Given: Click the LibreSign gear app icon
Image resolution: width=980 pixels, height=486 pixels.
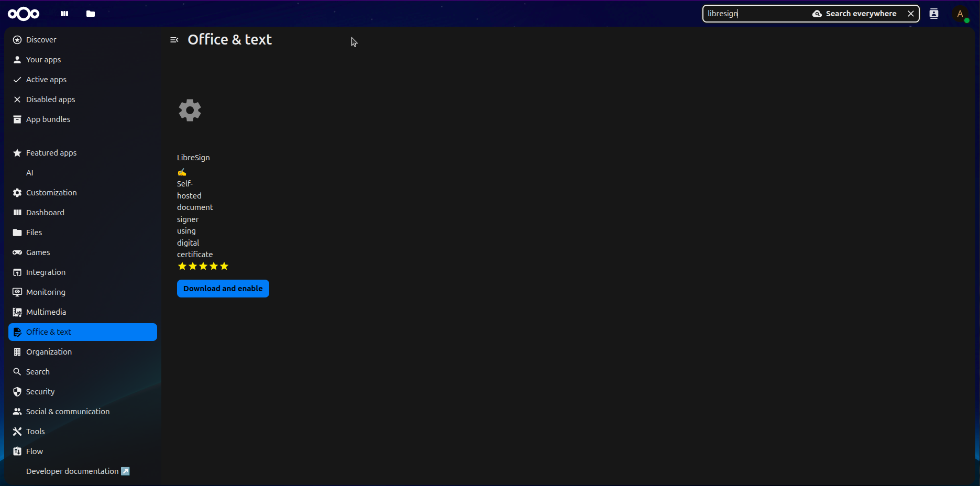Looking at the screenshot, I should pyautogui.click(x=190, y=111).
